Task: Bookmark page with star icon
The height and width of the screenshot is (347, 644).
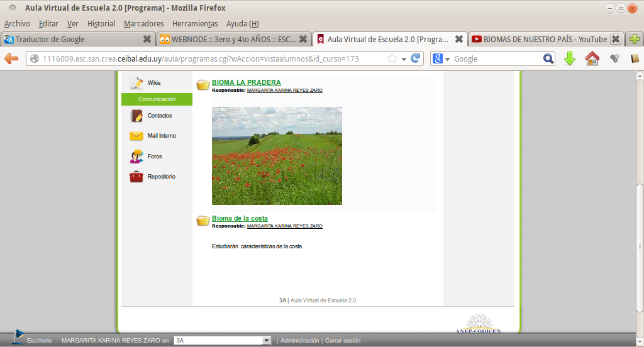Action: point(392,58)
